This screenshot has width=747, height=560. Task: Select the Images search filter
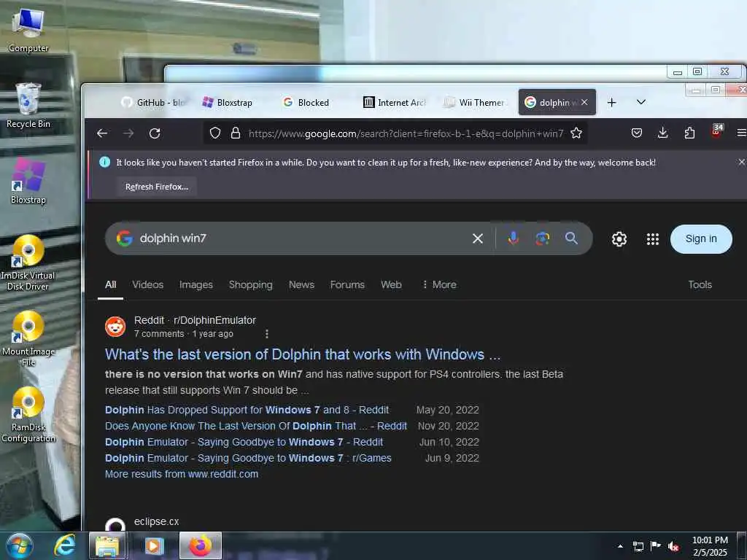click(196, 285)
